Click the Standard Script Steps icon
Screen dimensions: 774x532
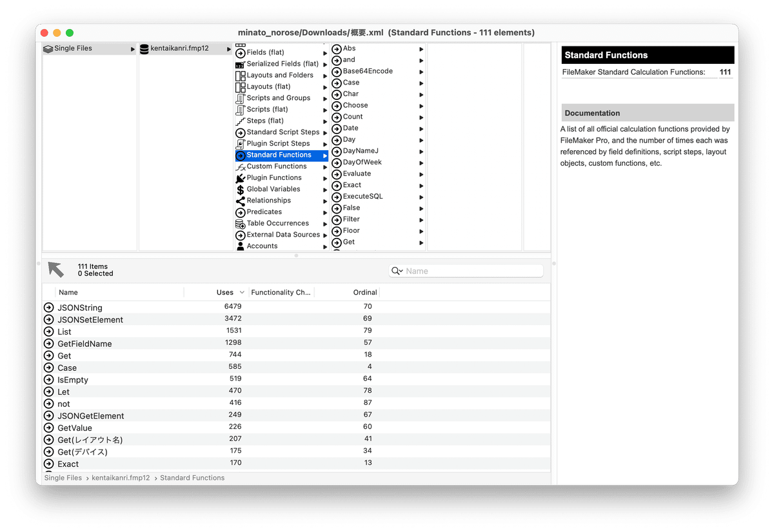(241, 132)
